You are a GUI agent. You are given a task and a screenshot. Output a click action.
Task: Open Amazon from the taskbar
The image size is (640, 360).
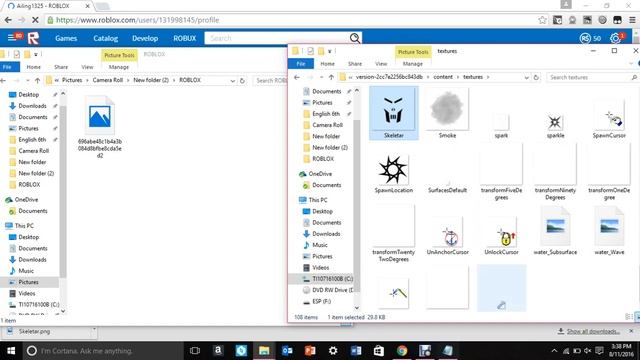[x=218, y=351]
